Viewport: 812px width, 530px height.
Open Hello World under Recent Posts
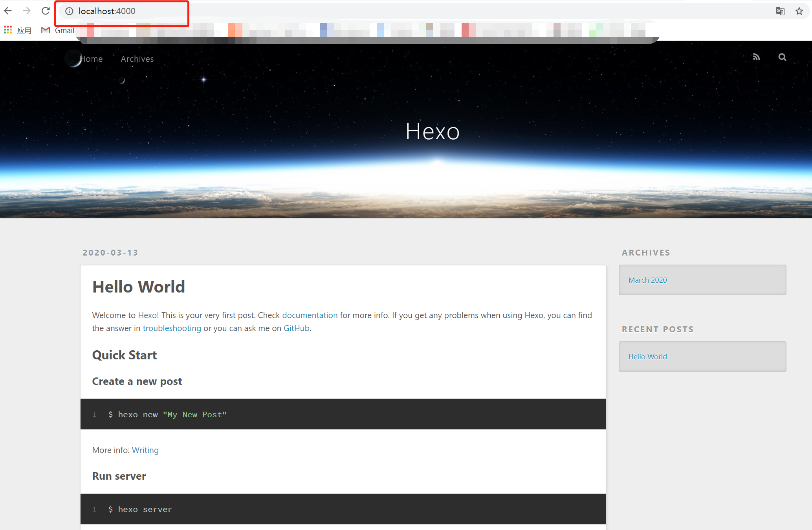pyautogui.click(x=647, y=357)
